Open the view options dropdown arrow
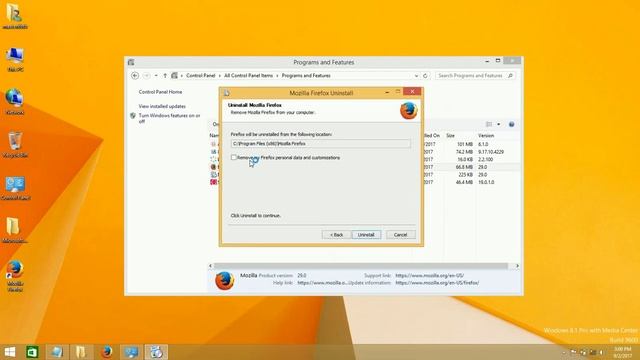This screenshot has width=640, height=360. (498, 124)
